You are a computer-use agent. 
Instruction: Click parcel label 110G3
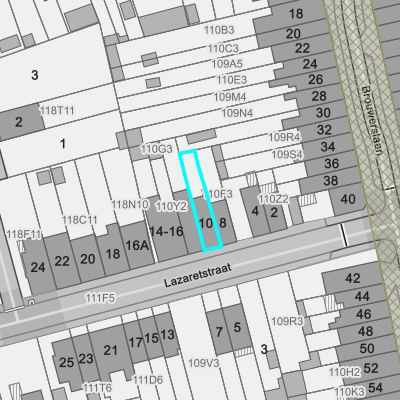point(156,149)
